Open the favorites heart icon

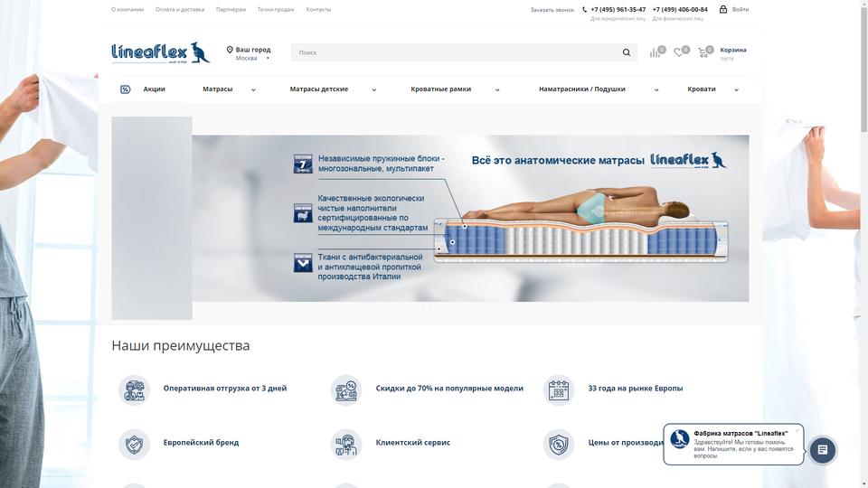[x=679, y=52]
